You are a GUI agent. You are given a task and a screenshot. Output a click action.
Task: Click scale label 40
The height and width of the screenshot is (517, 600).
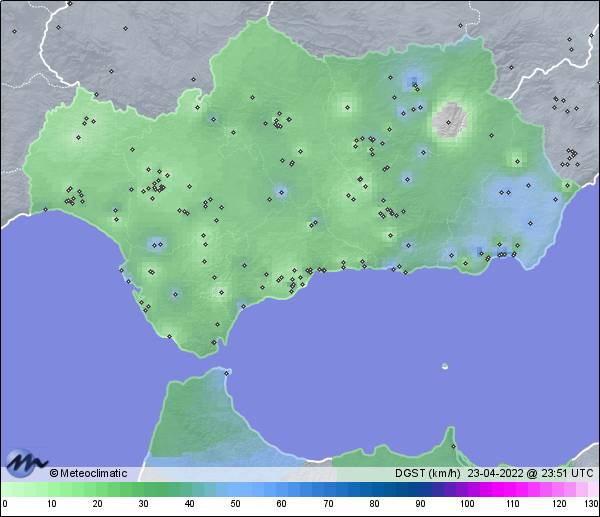pyautogui.click(x=189, y=504)
